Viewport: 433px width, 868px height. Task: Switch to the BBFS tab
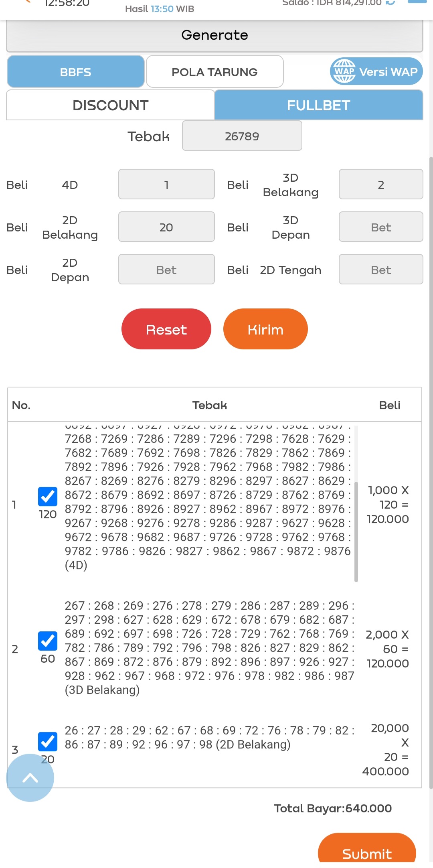point(76,72)
